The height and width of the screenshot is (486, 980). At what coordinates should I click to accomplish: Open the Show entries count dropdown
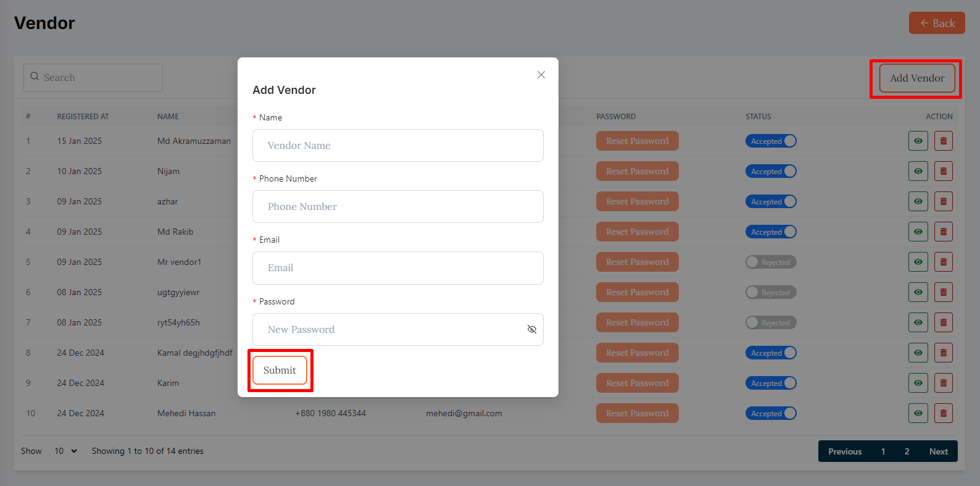65,451
